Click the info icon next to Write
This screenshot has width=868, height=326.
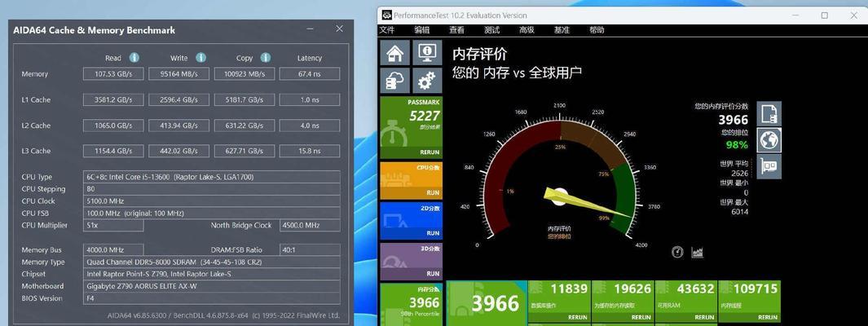(201, 57)
